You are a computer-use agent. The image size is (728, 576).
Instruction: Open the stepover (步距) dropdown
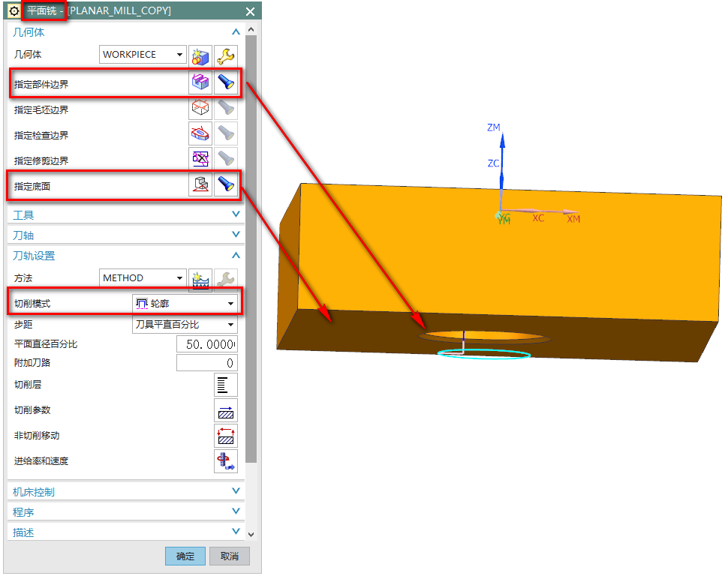point(185,325)
